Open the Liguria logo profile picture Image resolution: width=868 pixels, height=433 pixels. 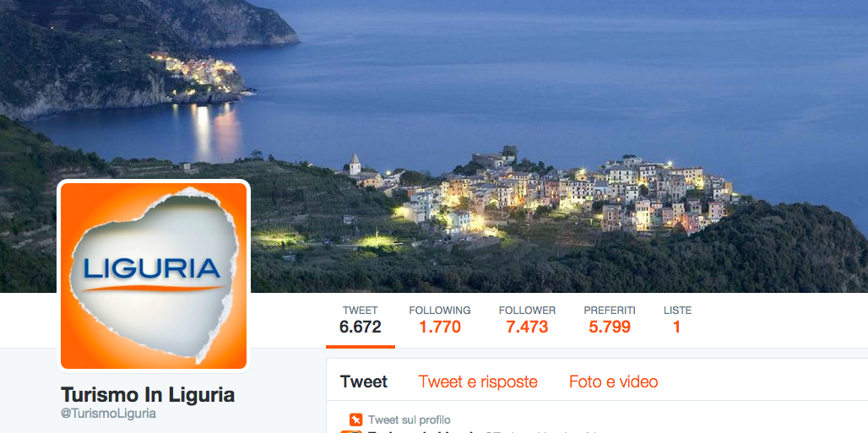tap(154, 276)
